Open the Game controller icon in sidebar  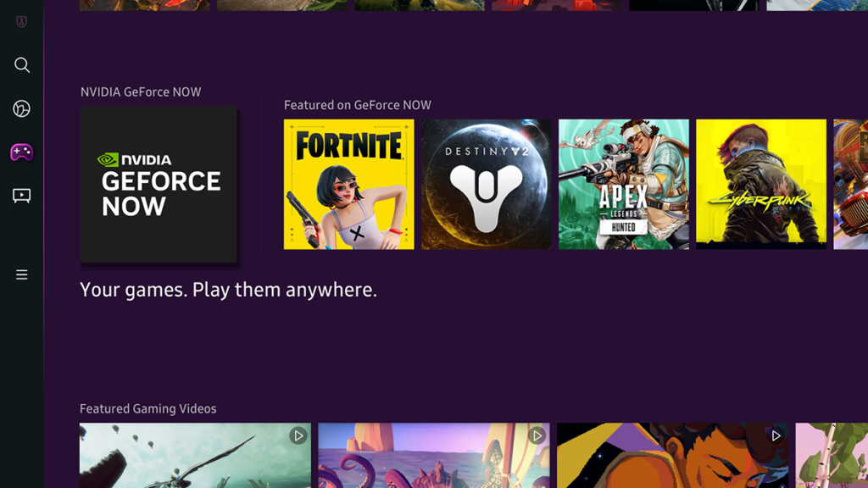[x=22, y=152]
